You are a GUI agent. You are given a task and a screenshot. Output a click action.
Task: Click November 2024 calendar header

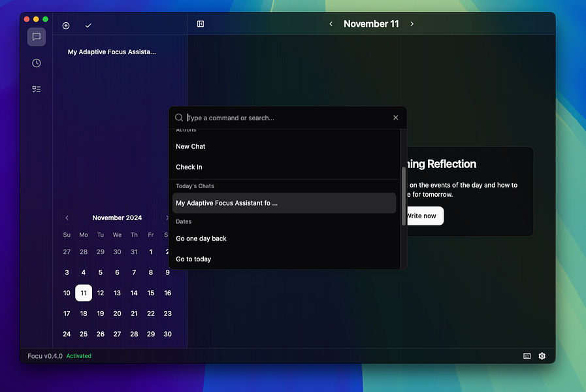117,218
